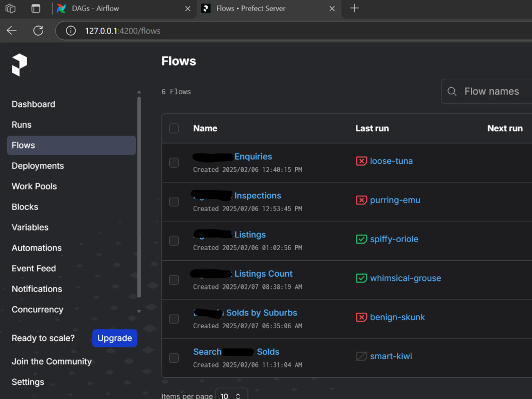Open a new browser tab with plus icon

coord(354,8)
